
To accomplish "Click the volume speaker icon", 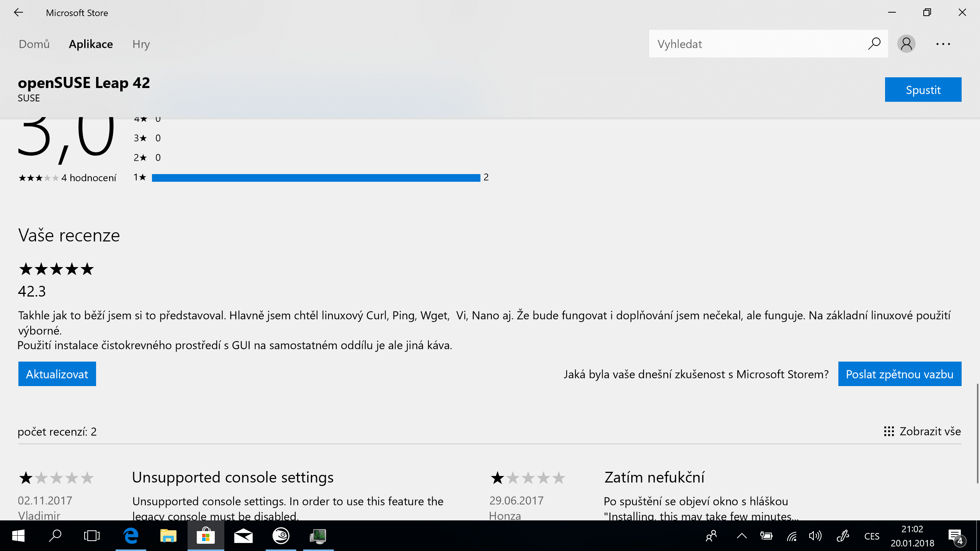I will click(815, 536).
